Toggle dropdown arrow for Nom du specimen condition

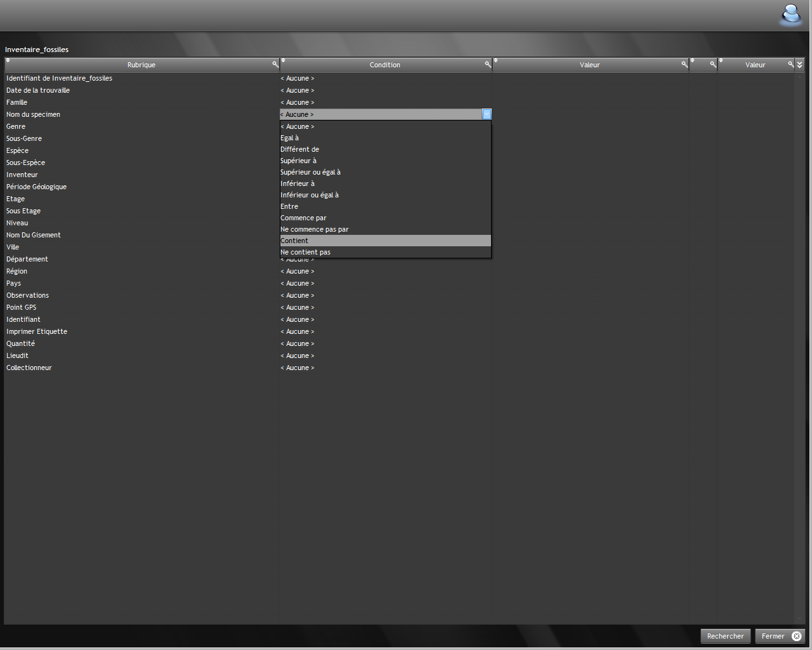pos(487,114)
